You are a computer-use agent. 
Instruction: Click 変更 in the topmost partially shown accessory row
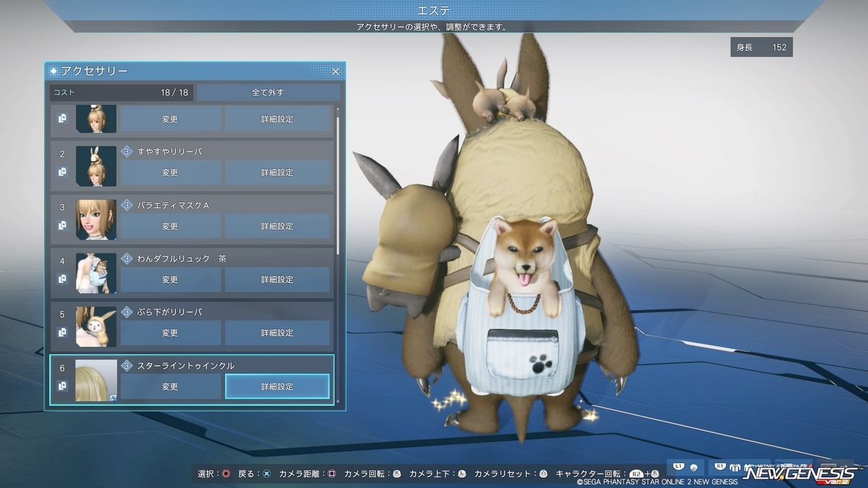tap(170, 119)
